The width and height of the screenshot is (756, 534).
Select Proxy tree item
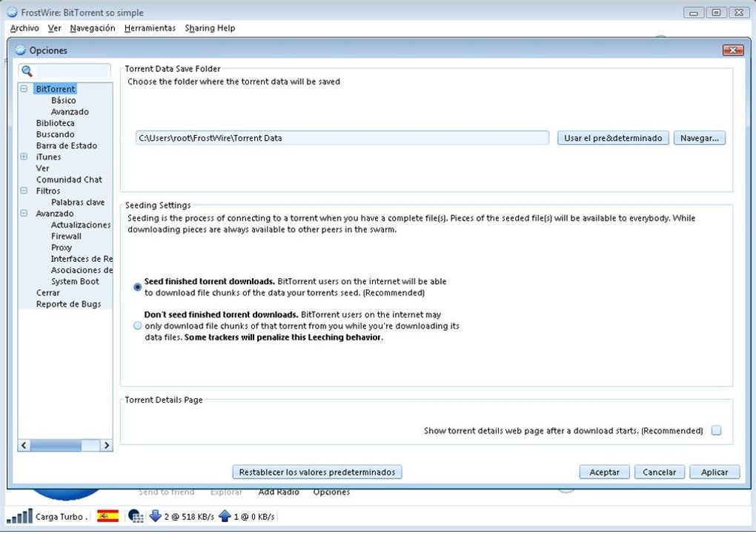coord(62,248)
